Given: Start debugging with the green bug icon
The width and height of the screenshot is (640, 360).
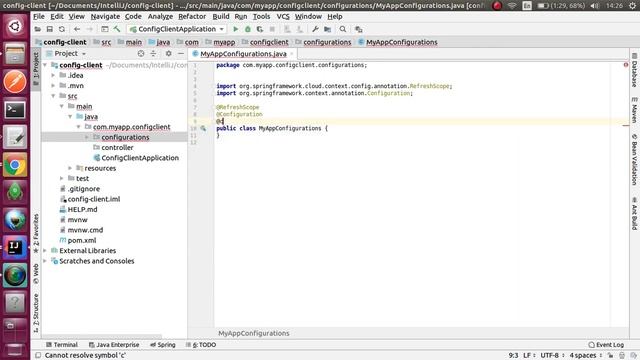Looking at the screenshot, I should pyautogui.click(x=248, y=29).
